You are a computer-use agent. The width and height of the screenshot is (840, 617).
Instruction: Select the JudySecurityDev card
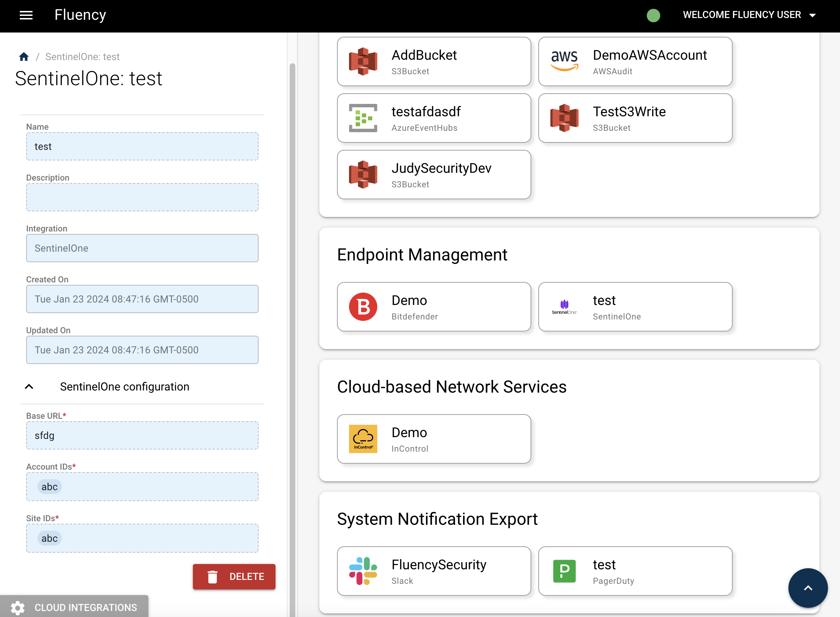point(434,175)
